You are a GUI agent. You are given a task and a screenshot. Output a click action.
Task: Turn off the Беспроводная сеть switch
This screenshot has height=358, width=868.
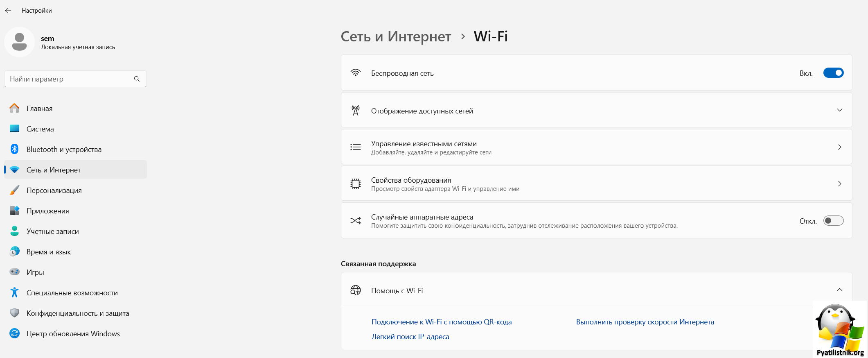click(833, 73)
